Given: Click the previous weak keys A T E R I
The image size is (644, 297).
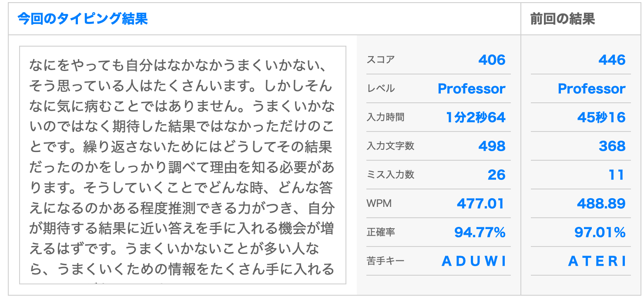Looking at the screenshot, I should 598,261.
